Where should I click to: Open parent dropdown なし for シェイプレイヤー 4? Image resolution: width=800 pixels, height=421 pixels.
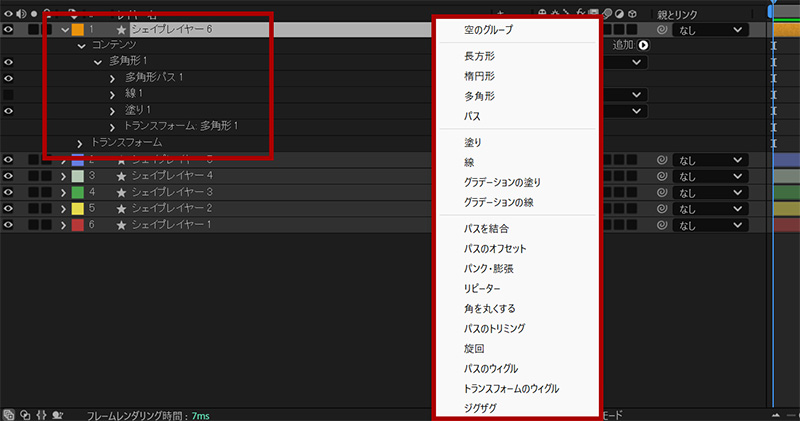pos(710,176)
